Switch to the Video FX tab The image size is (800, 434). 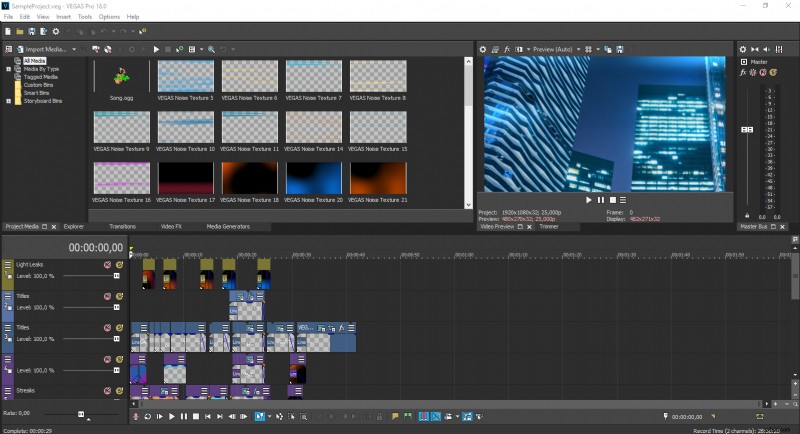(x=171, y=226)
